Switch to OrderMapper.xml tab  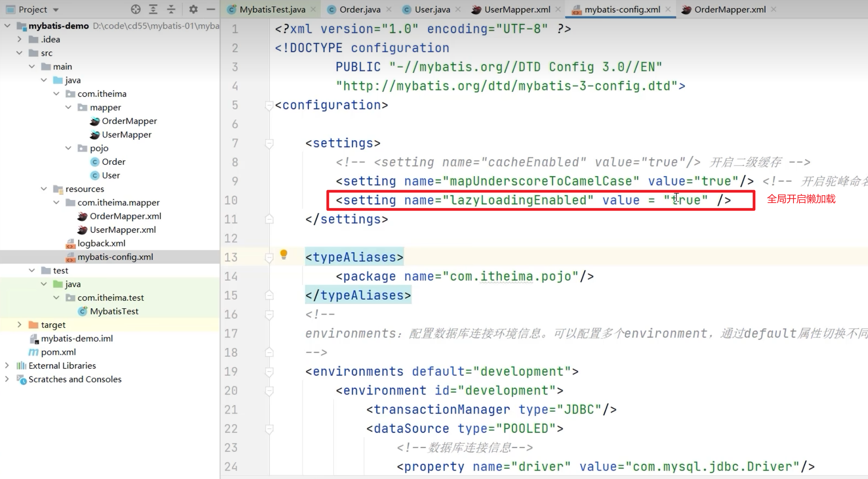[730, 10]
